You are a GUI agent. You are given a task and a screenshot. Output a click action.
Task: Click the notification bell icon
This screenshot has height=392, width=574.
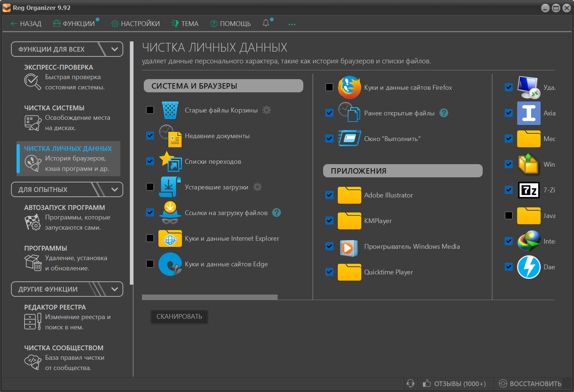click(x=266, y=23)
